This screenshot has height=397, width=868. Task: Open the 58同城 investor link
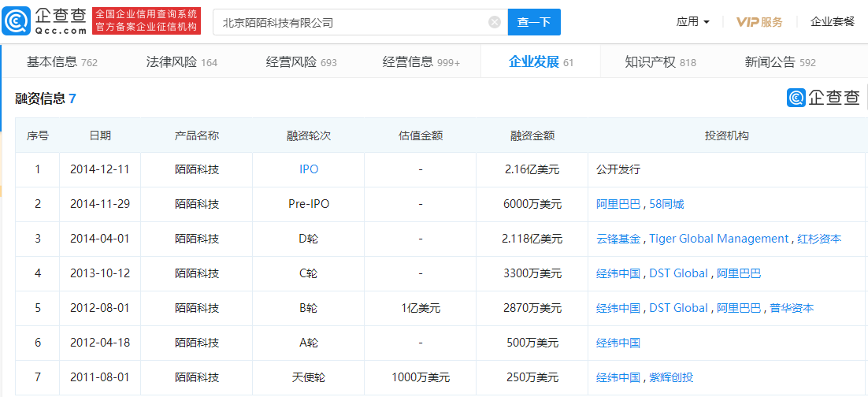(x=666, y=204)
